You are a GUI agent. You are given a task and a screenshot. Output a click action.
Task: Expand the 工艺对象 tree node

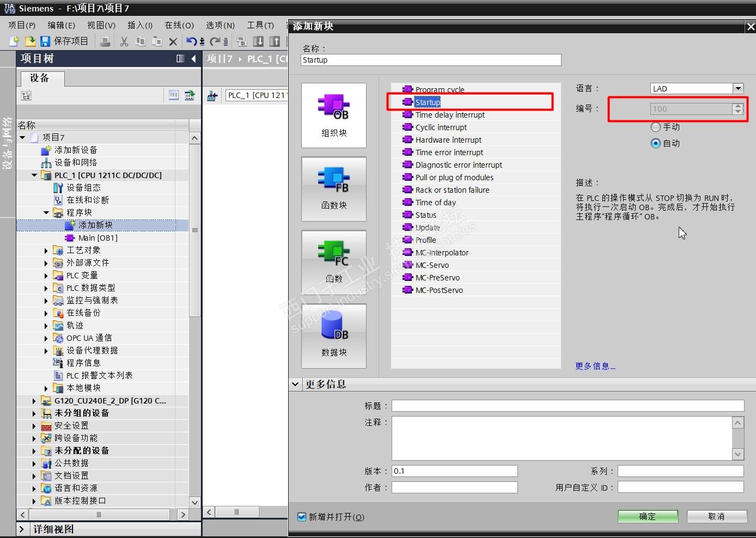coord(46,250)
